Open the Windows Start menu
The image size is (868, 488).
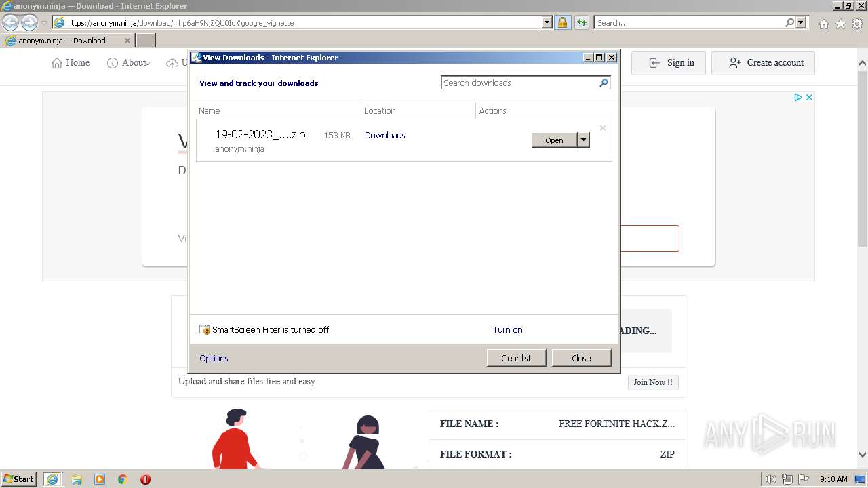click(19, 479)
